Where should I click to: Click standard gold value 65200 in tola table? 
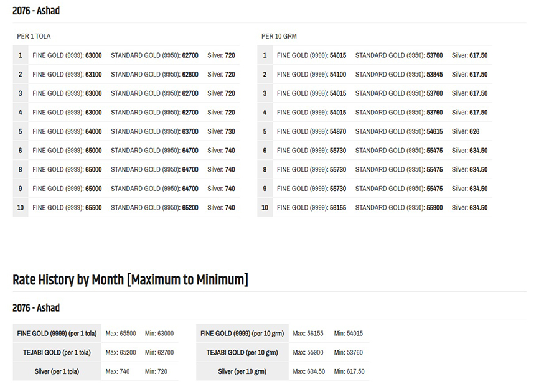tap(190, 208)
